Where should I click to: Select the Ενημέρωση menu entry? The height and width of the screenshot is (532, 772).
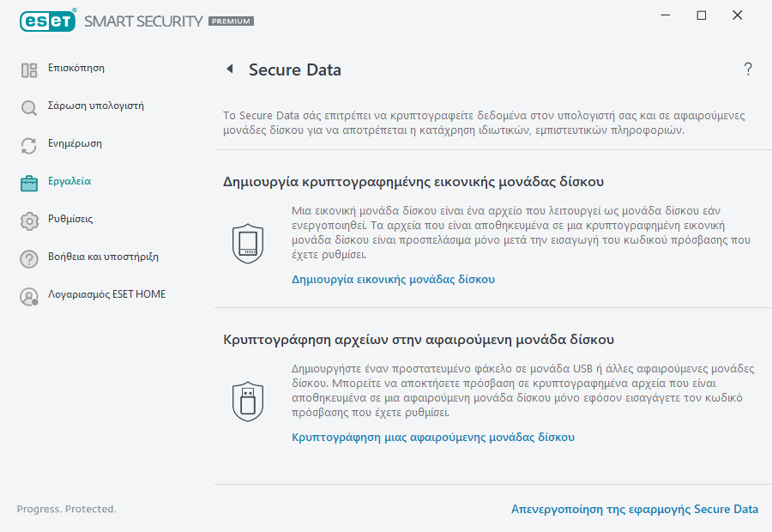75,144
